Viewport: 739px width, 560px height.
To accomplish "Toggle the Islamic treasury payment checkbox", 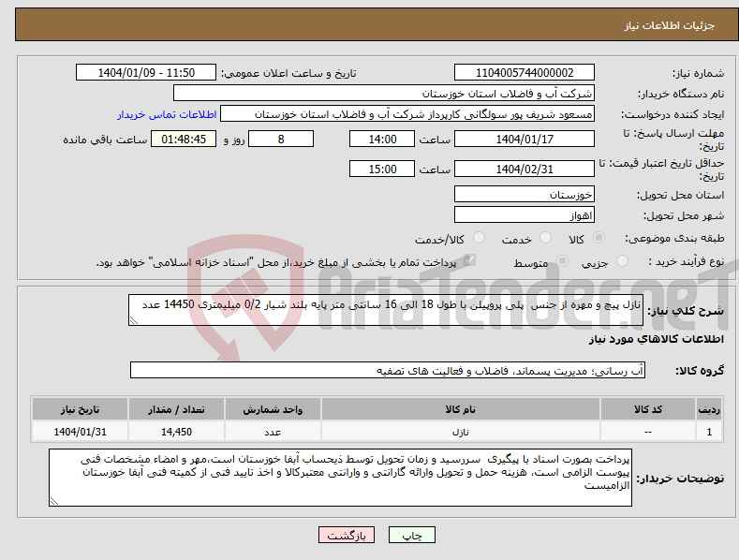I will click(469, 260).
